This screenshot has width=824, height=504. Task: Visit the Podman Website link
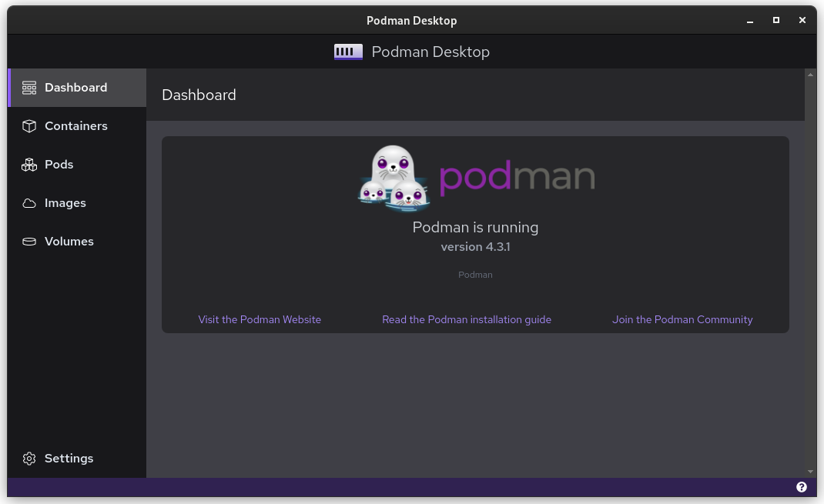(260, 319)
